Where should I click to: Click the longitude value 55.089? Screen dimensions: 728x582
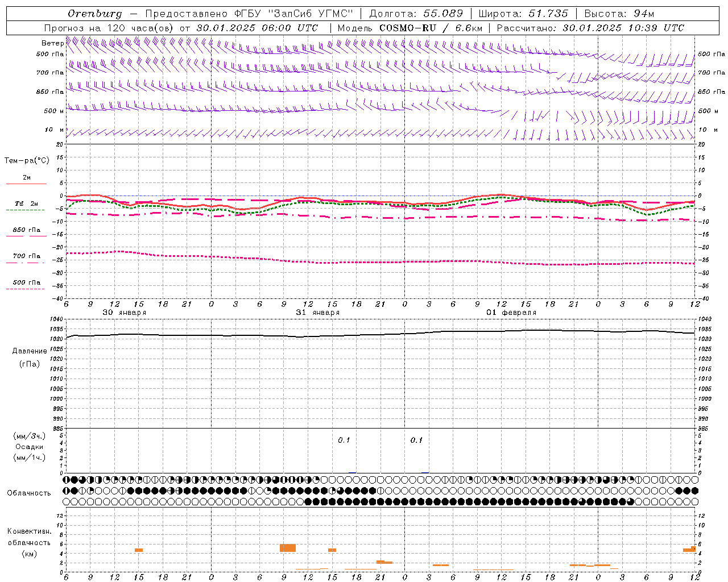[444, 14]
